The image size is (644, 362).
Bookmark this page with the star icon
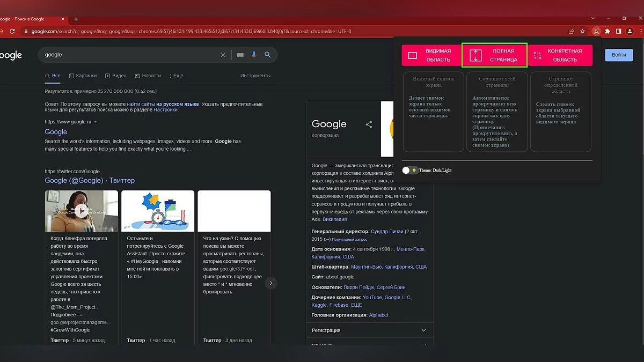(582, 31)
